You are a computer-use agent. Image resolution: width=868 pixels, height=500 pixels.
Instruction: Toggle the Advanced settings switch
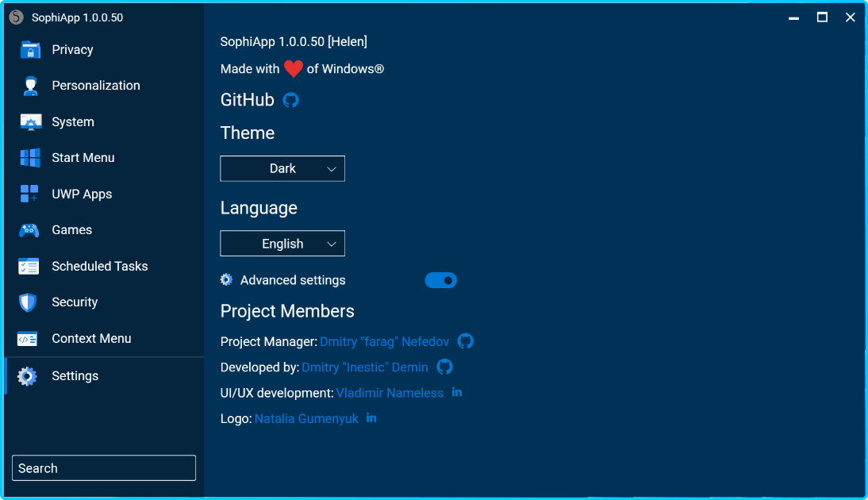pyautogui.click(x=440, y=280)
